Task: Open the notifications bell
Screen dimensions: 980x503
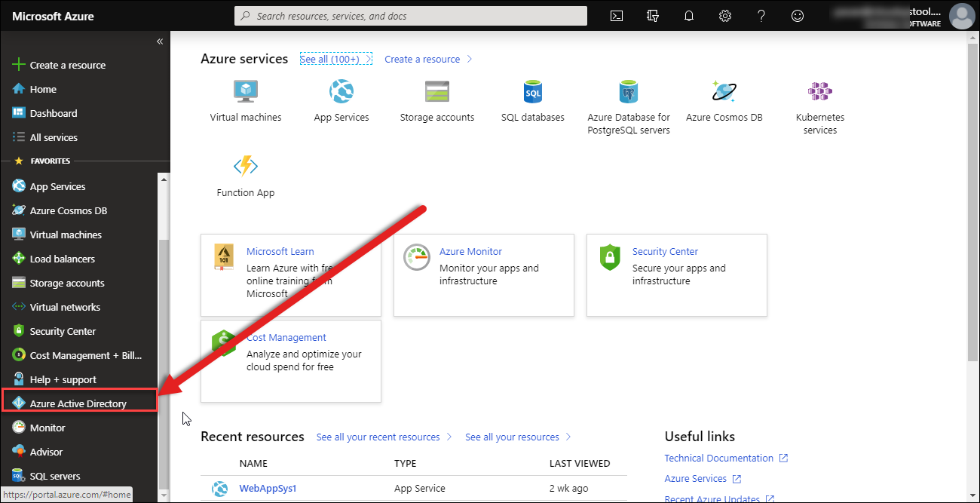Action: tap(689, 16)
